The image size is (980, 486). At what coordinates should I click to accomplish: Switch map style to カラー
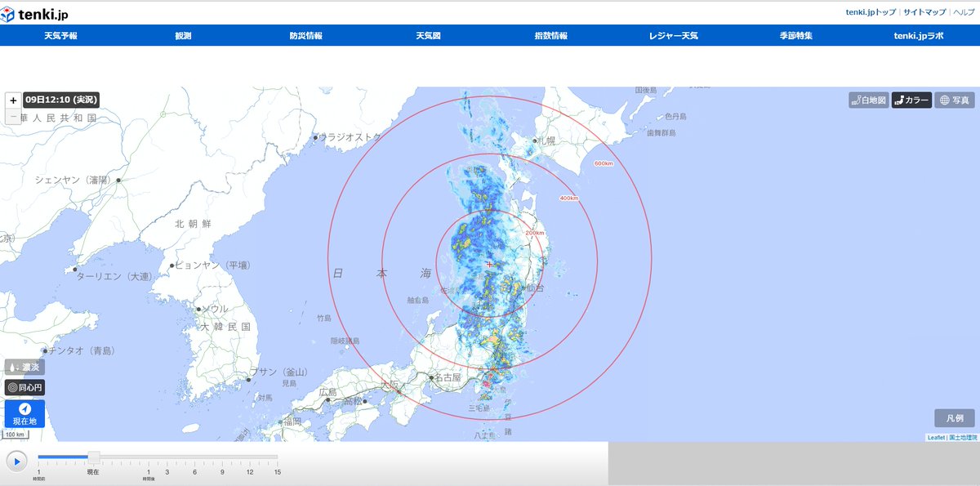(x=911, y=100)
